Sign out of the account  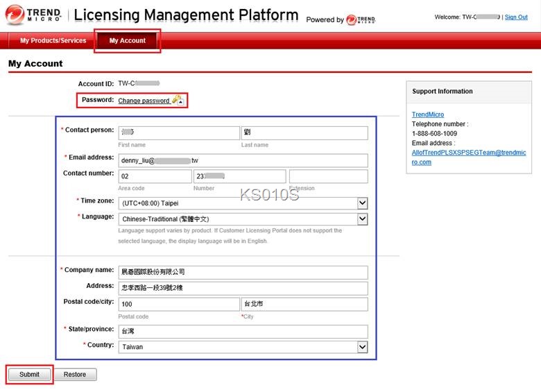click(516, 17)
